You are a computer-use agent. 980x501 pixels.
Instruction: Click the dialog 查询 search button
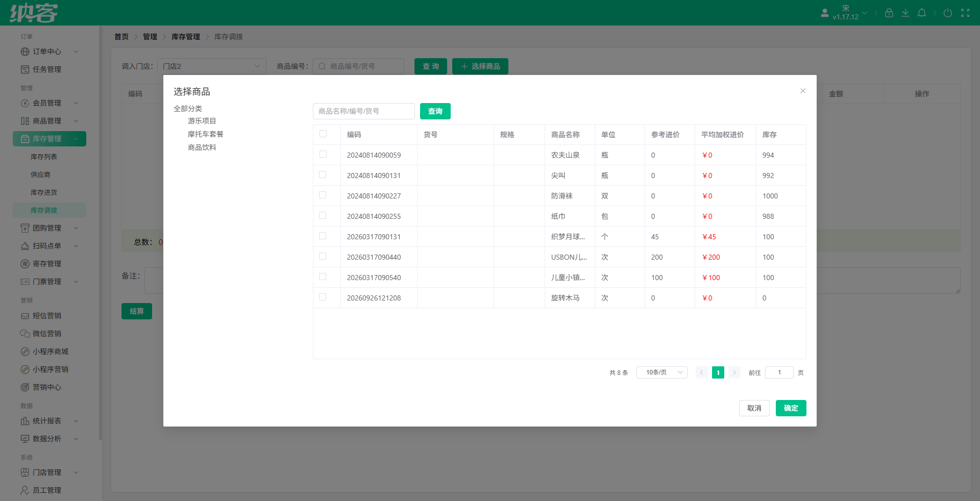435,111
